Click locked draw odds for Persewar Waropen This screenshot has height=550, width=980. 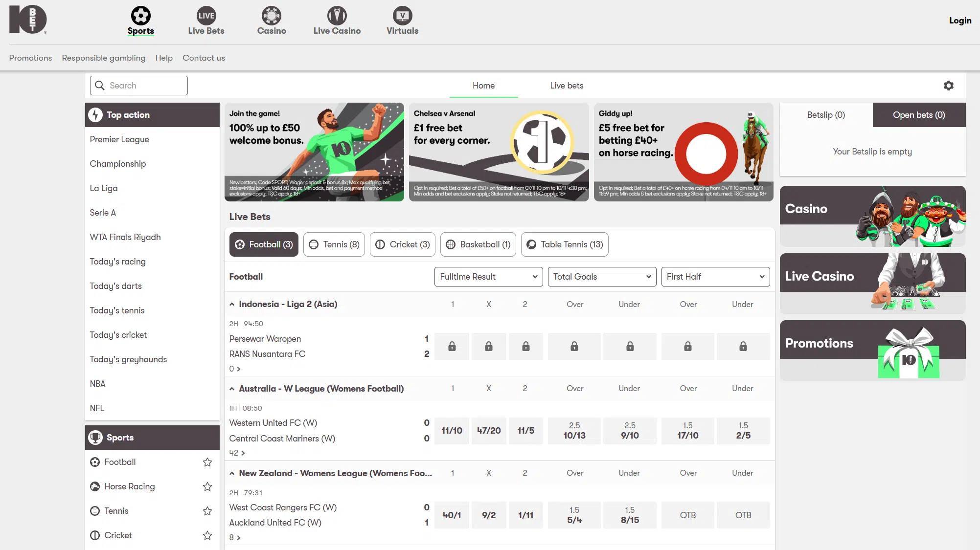click(489, 347)
